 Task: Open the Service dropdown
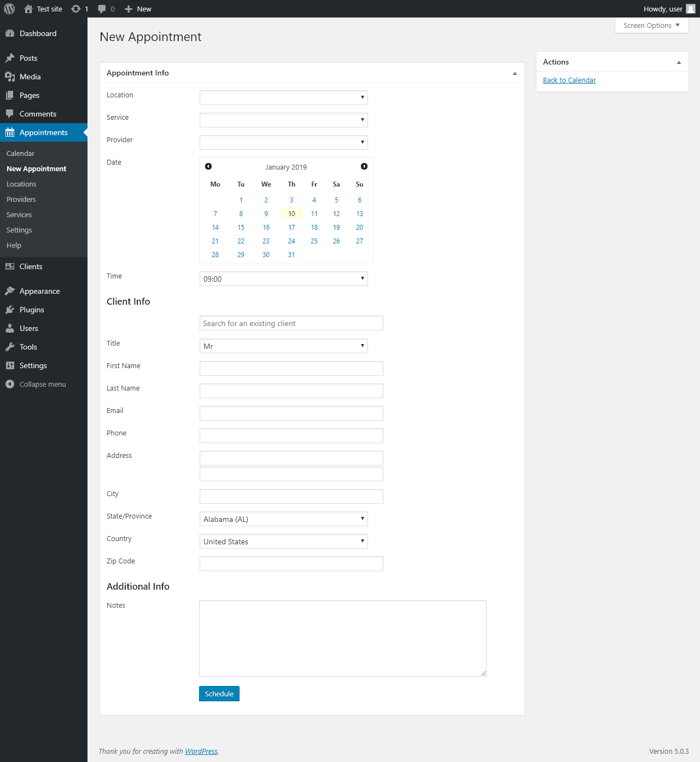[284, 120]
